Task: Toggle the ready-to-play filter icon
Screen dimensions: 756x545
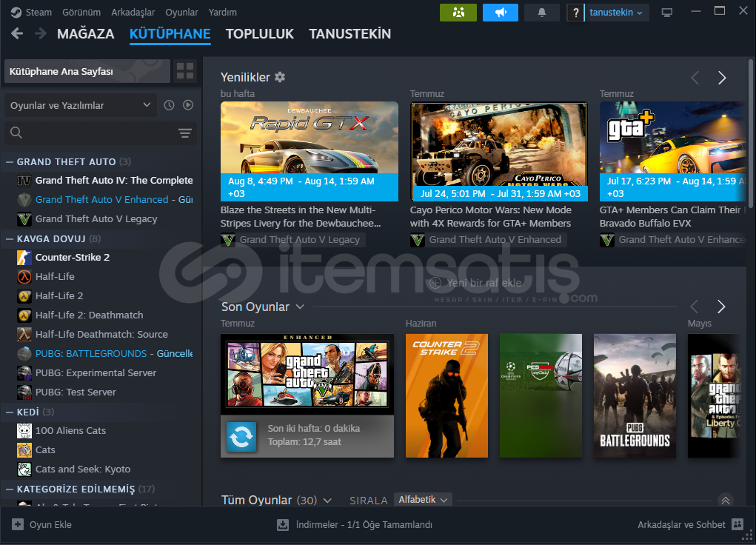Action: pyautogui.click(x=188, y=105)
